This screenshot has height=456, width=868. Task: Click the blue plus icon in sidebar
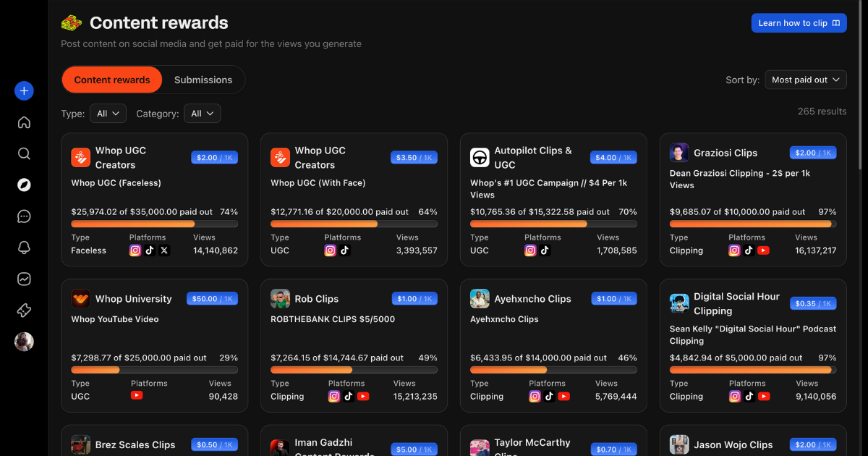tap(24, 90)
